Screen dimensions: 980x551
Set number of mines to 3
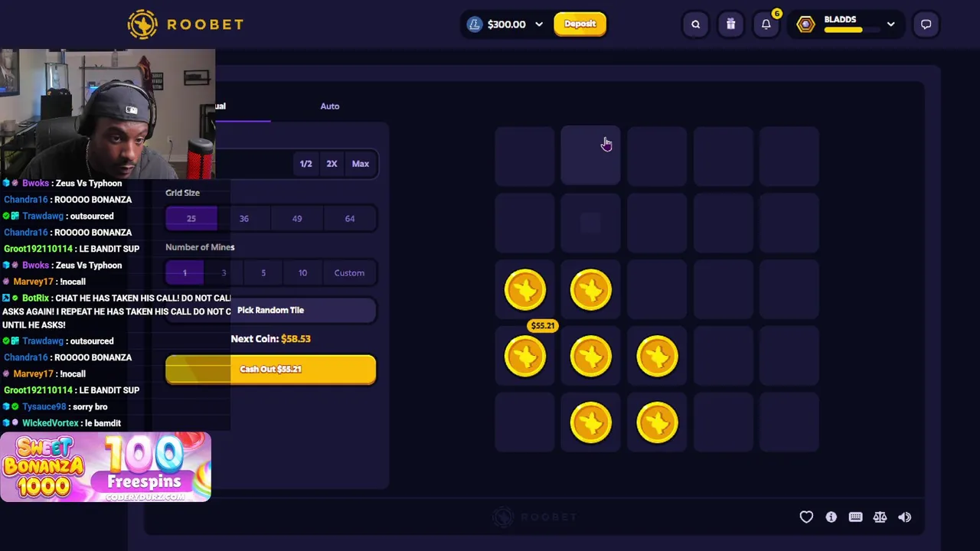pyautogui.click(x=224, y=273)
